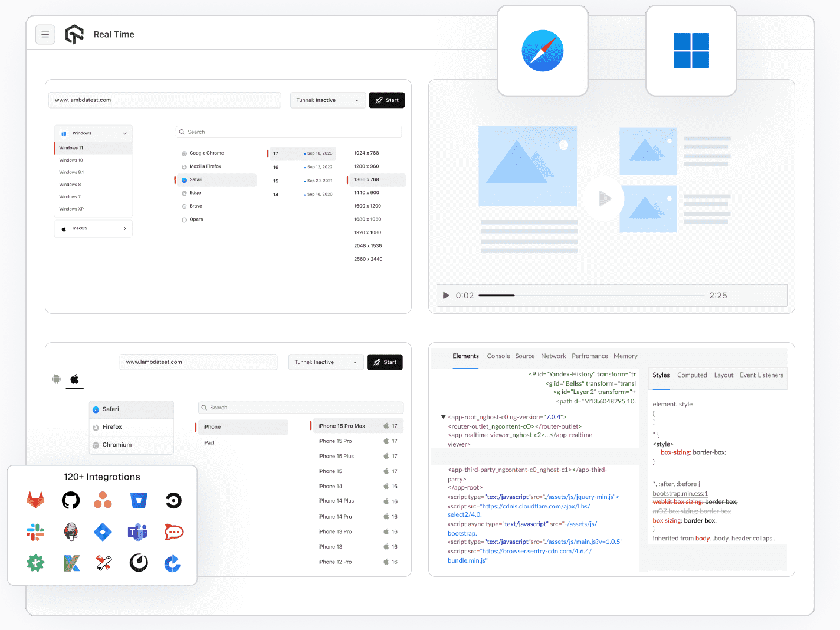The image size is (840, 630).
Task: Focus the Search box above the device list
Action: (x=301, y=408)
